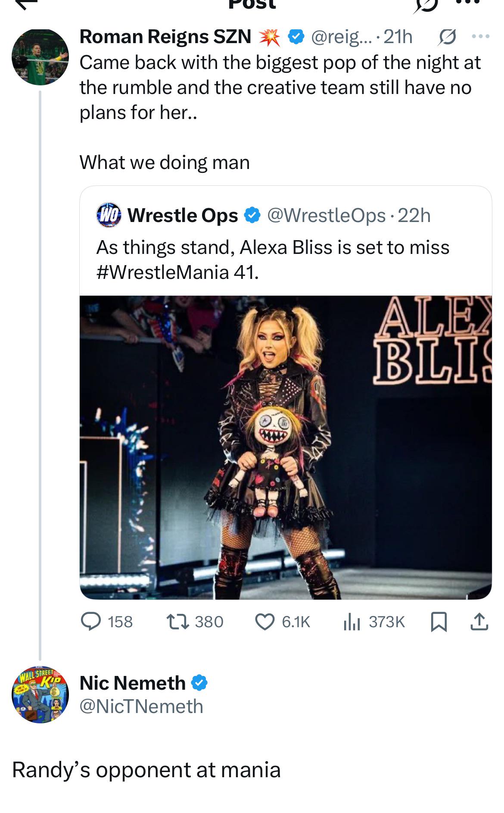Open the top header more options menu

coord(467,3)
